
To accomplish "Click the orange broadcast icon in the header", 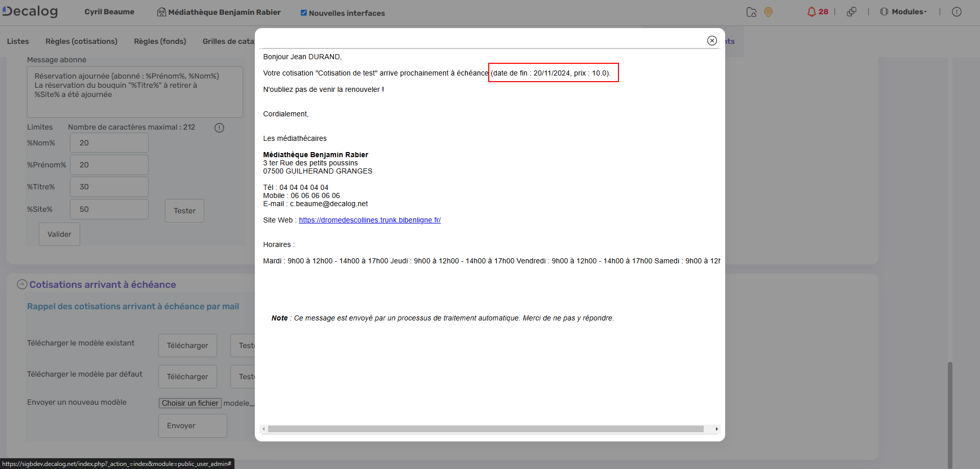I will tap(768, 12).
